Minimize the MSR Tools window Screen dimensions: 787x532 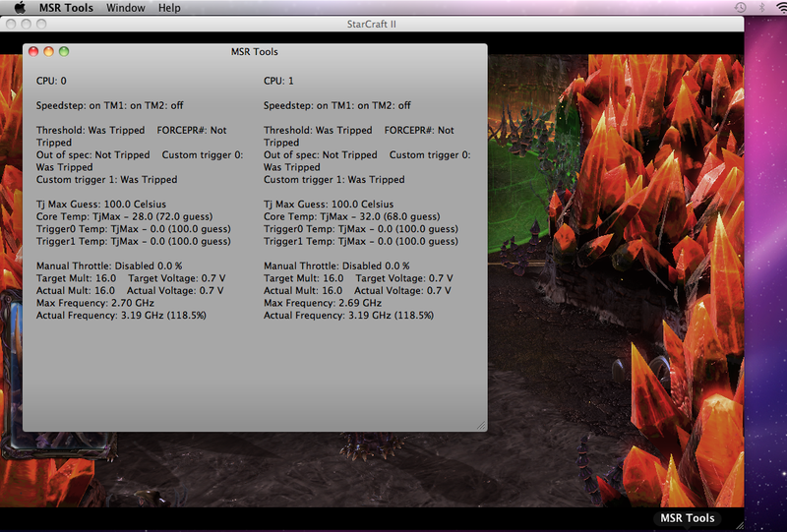tap(48, 51)
